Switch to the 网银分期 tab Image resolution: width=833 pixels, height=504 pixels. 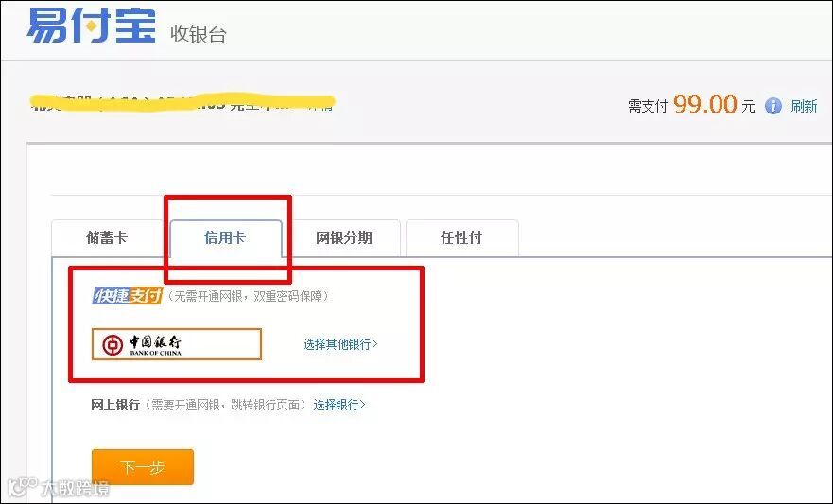344,238
